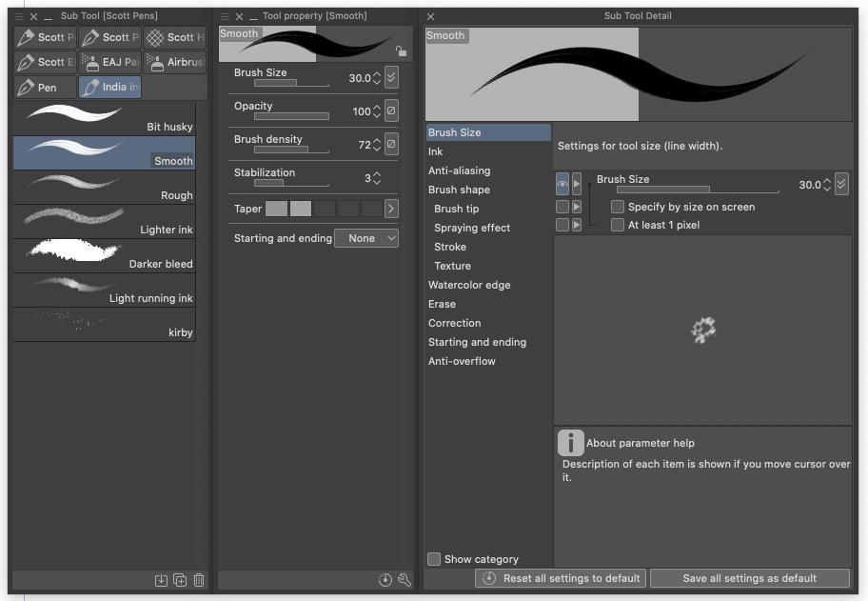Open Brush Size dropdown in Tool property

[x=391, y=78]
